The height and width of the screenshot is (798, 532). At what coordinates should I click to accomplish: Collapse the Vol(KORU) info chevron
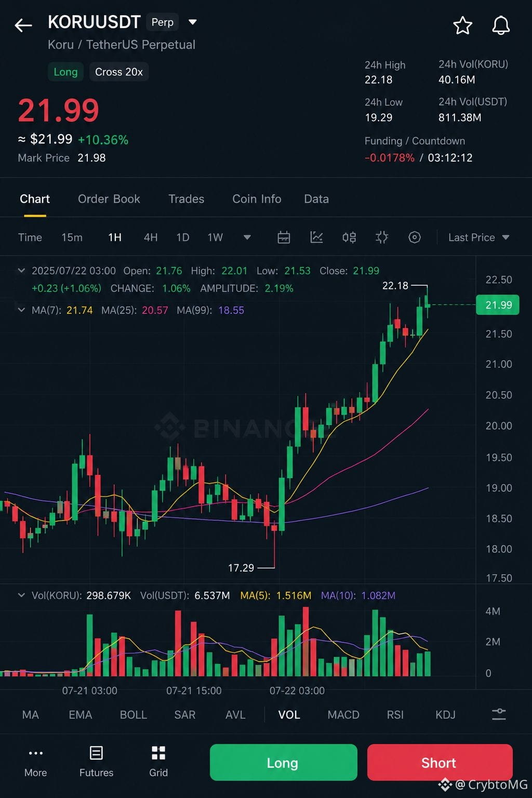21,595
